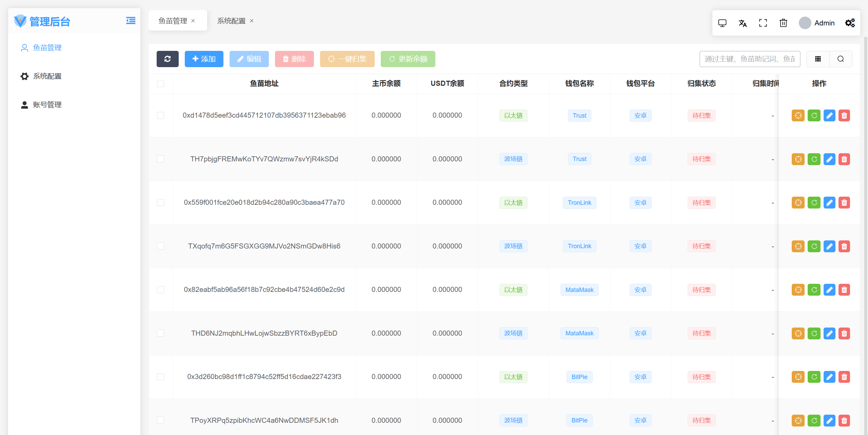Switch to the 系统配置 tab
Screen dimensions: 868x435
(x=232, y=21)
